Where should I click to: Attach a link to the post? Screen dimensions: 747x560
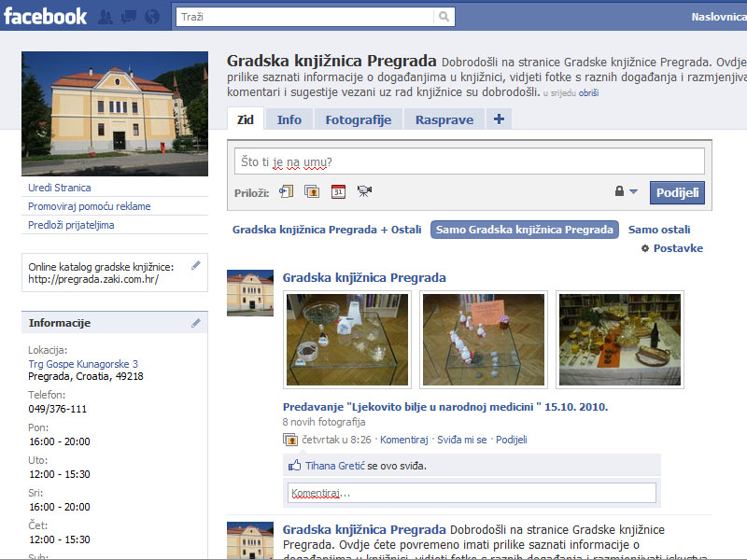[x=286, y=191]
